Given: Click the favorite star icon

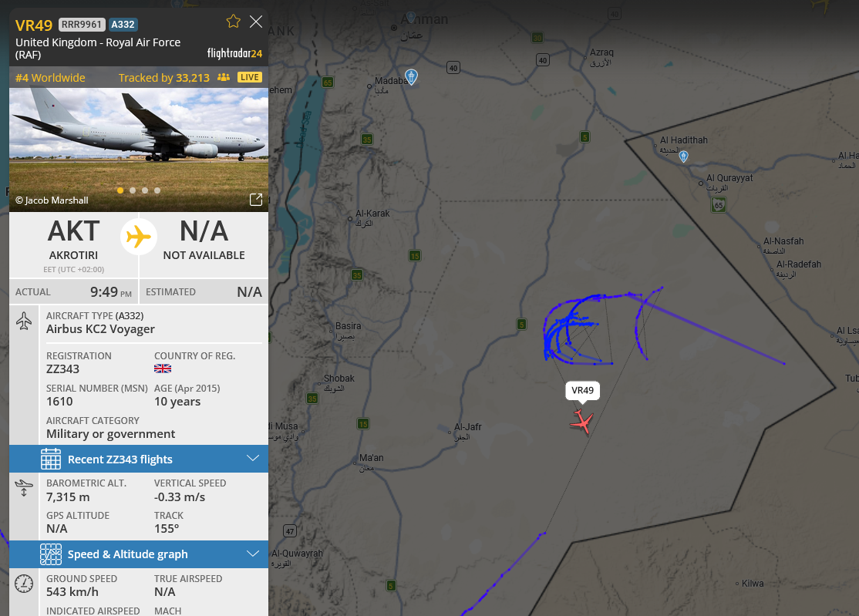Looking at the screenshot, I should tap(234, 22).
